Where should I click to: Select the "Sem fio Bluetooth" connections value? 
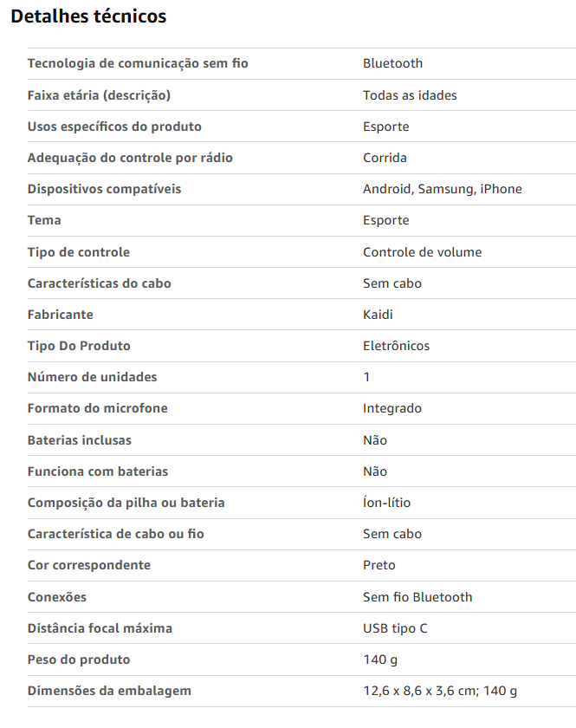417,597
